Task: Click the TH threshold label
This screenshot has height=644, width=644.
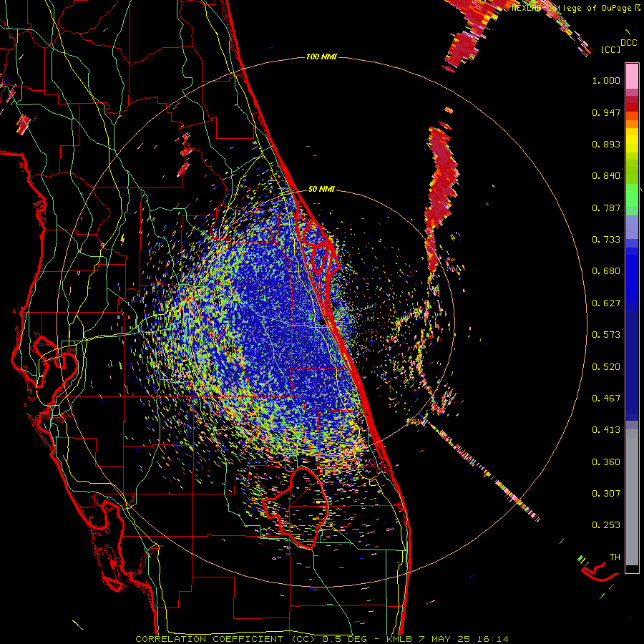Action: pyautogui.click(x=615, y=557)
